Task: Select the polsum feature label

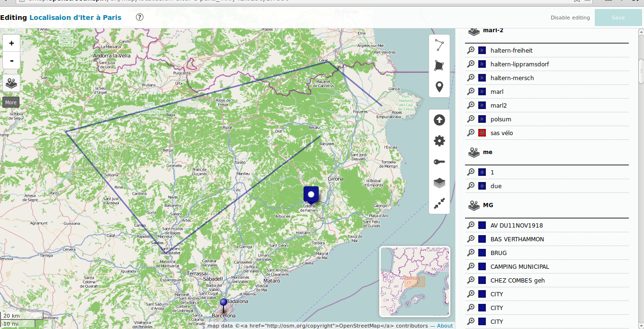Action: point(501,119)
